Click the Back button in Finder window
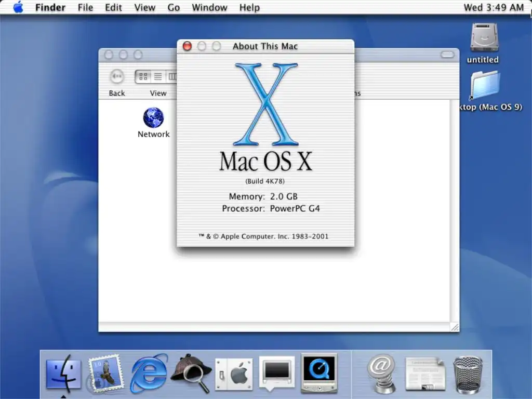 [117, 77]
